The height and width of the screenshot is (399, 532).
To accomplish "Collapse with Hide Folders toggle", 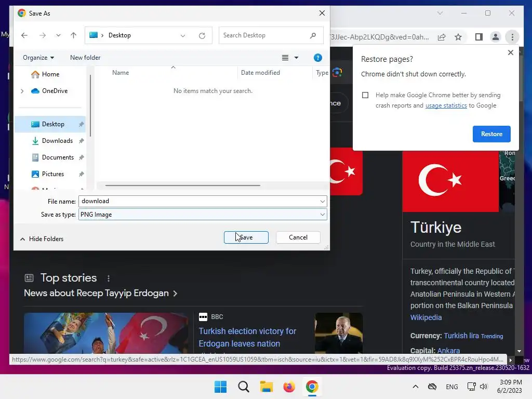I will pos(42,239).
